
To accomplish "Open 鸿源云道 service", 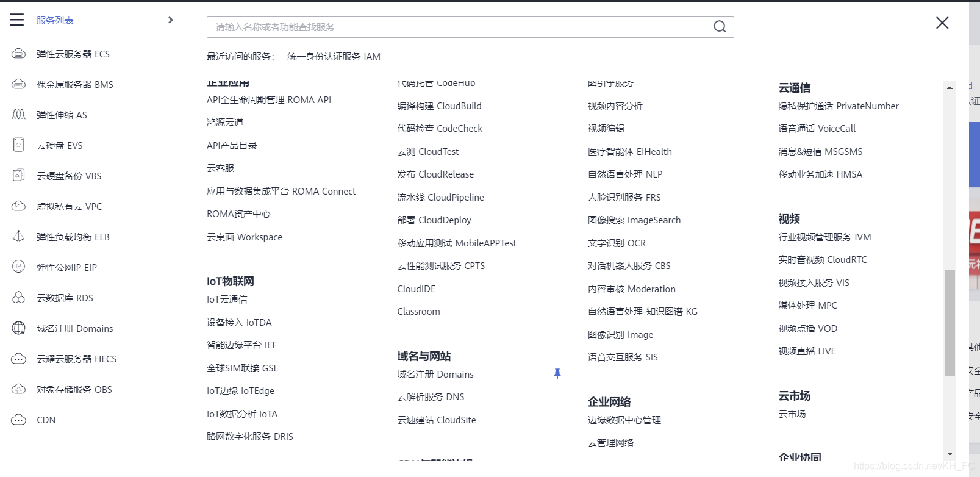I will point(225,122).
